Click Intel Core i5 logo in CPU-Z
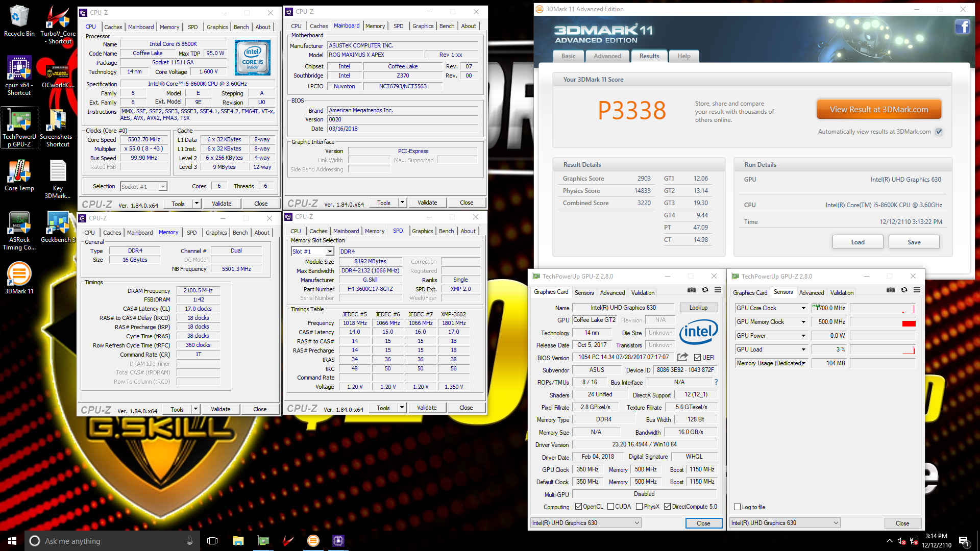Viewport: 980px width, 551px height. point(253,58)
